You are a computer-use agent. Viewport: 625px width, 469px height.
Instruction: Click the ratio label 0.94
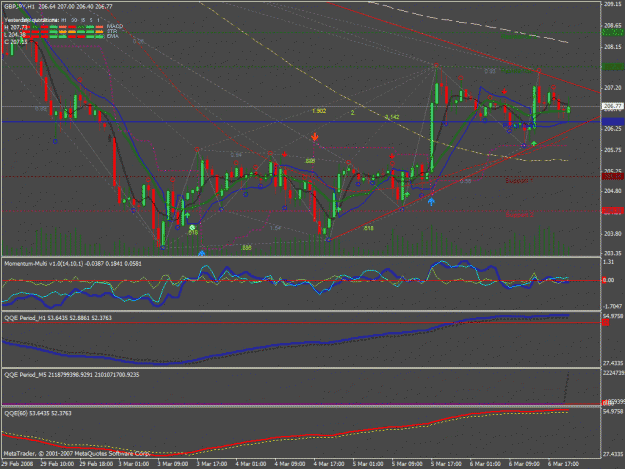point(236,155)
